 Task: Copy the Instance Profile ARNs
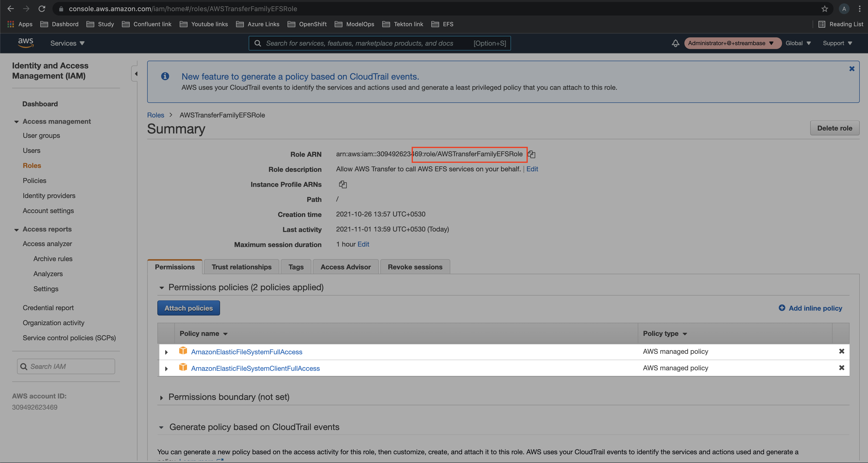click(343, 184)
